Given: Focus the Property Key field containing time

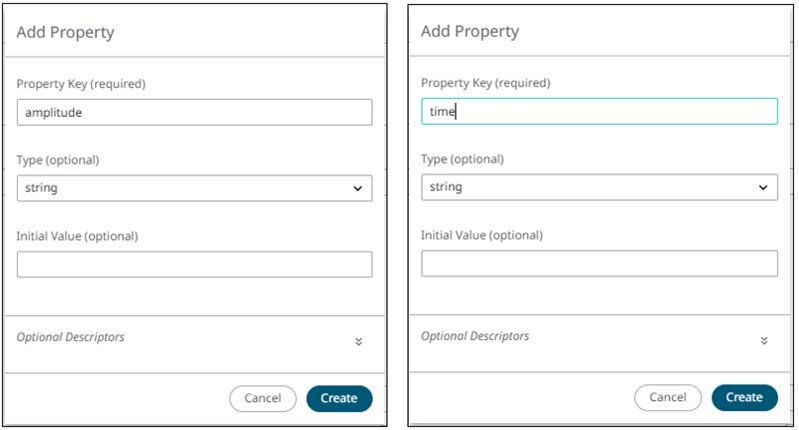Looking at the screenshot, I should coord(599,111).
